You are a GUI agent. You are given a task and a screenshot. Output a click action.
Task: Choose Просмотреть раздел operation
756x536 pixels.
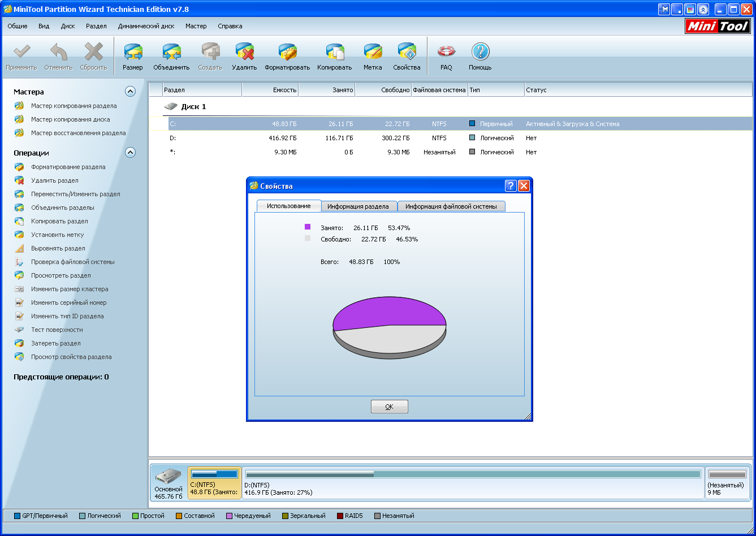[x=61, y=275]
